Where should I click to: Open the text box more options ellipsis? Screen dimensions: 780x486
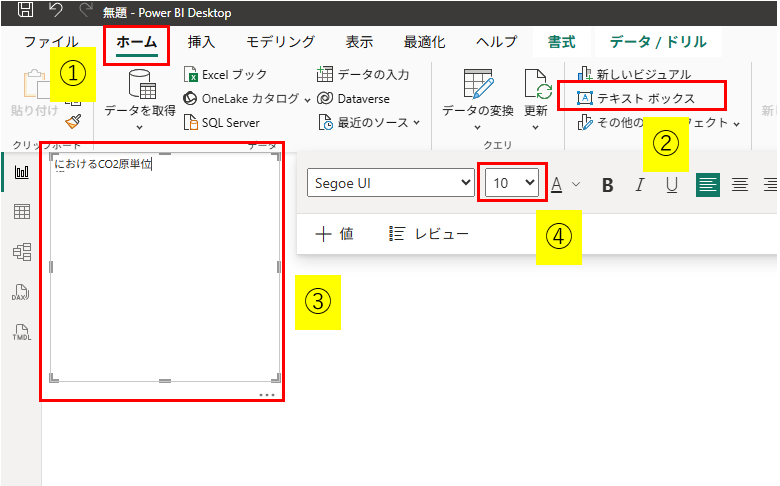267,395
